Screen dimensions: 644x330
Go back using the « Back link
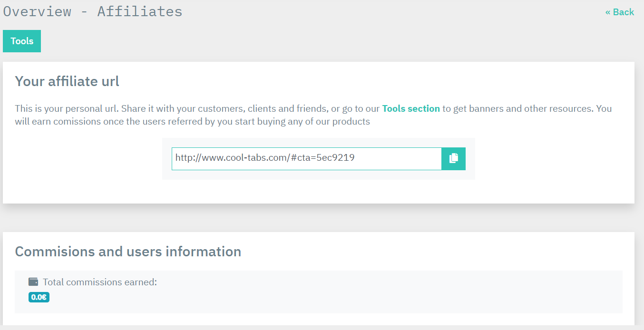click(x=620, y=12)
